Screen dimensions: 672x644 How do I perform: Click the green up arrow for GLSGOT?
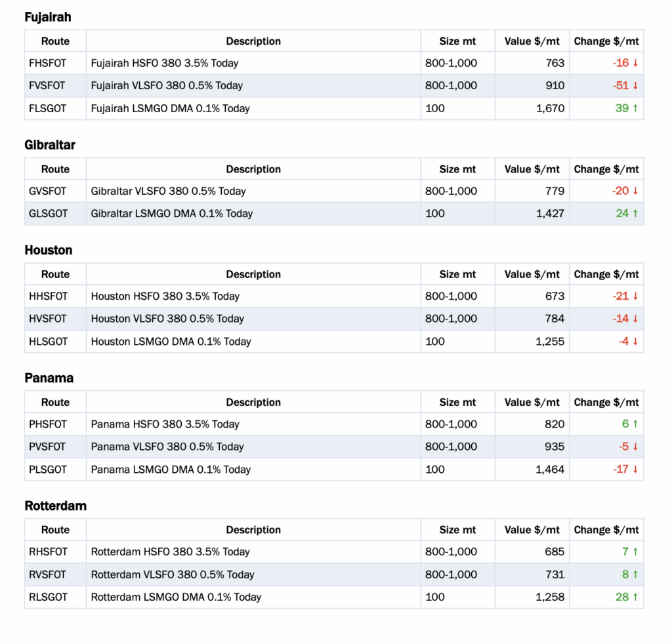pos(635,213)
